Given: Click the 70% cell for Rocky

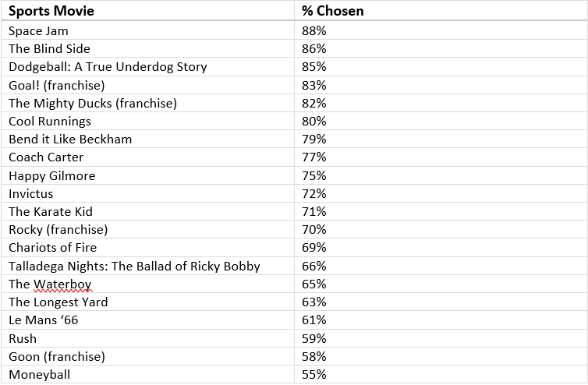Looking at the screenshot, I should pyautogui.click(x=441, y=229).
